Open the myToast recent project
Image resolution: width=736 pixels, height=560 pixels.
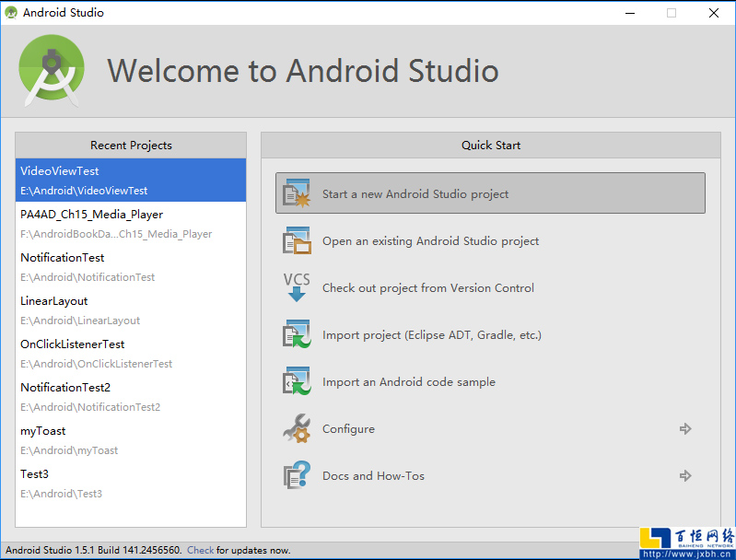coord(131,440)
